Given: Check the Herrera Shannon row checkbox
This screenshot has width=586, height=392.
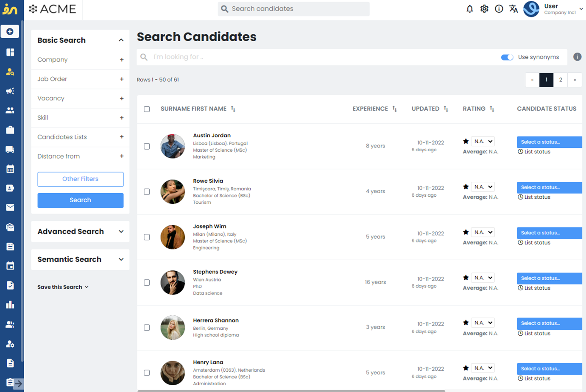Looking at the screenshot, I should tap(147, 328).
